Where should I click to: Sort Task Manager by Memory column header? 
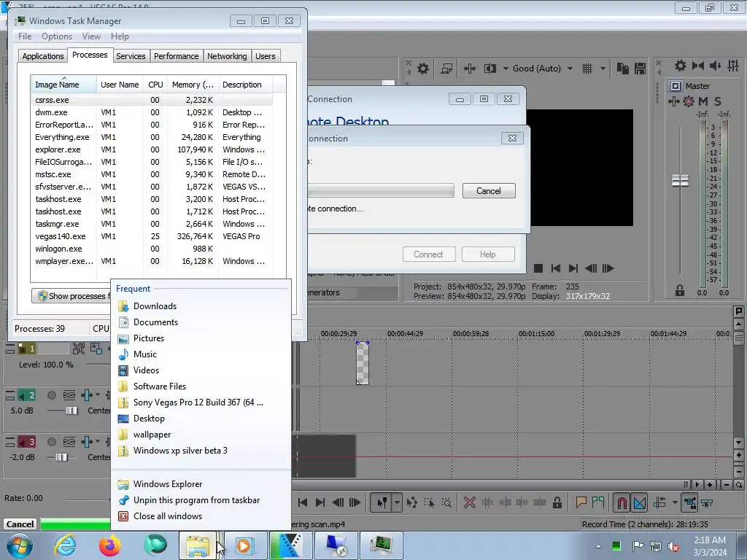[x=193, y=85]
